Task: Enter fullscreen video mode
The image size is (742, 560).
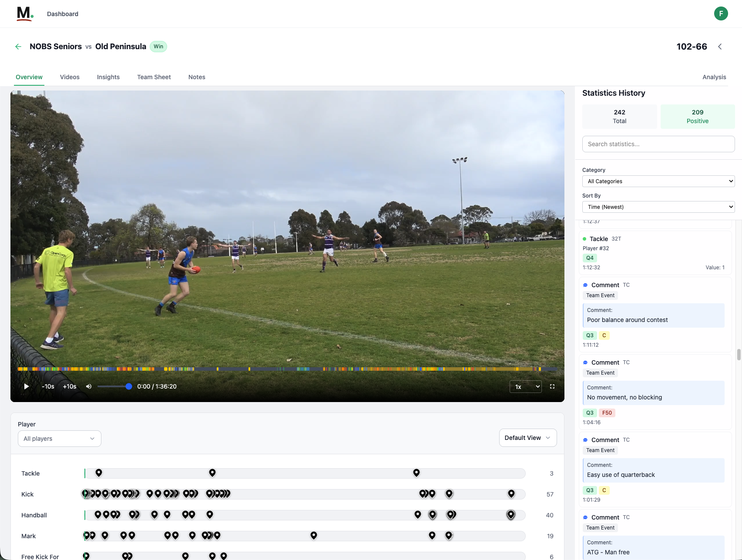Action: point(552,386)
